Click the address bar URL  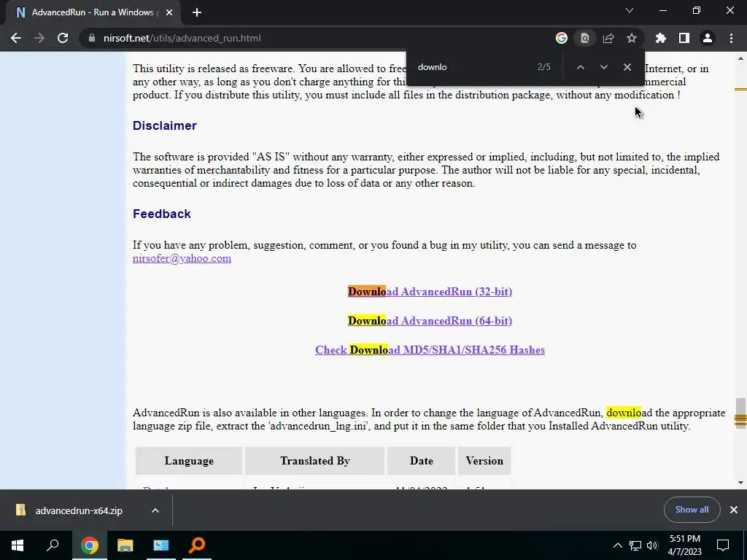click(182, 38)
